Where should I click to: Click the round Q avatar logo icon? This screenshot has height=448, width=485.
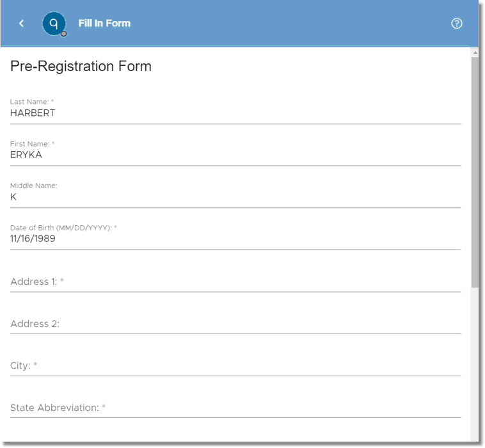(54, 24)
